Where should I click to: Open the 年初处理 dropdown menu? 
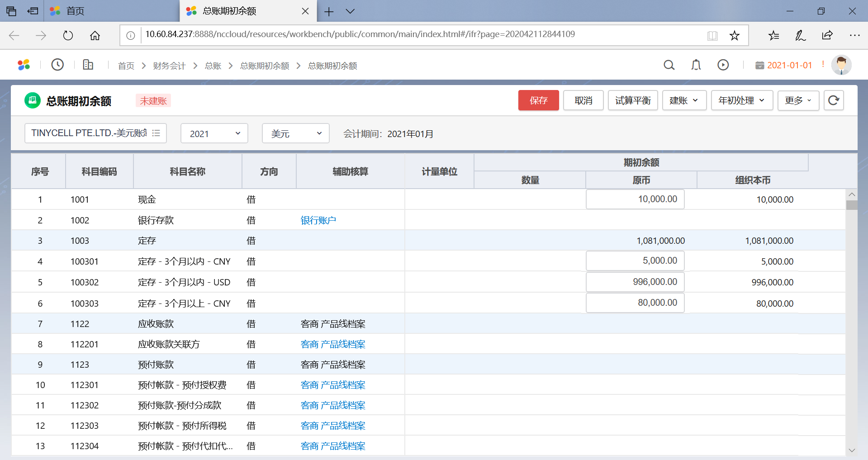click(x=742, y=100)
